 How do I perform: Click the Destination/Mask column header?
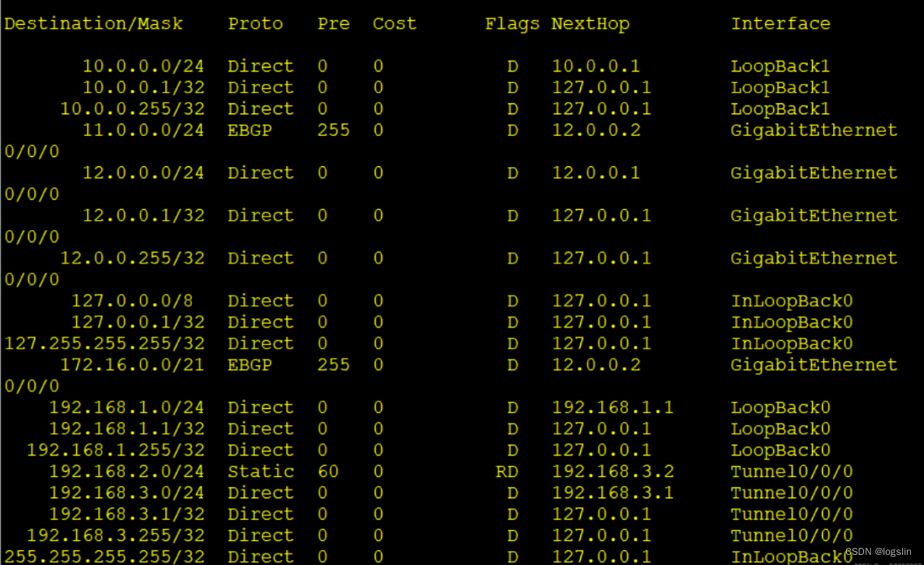pos(93,24)
